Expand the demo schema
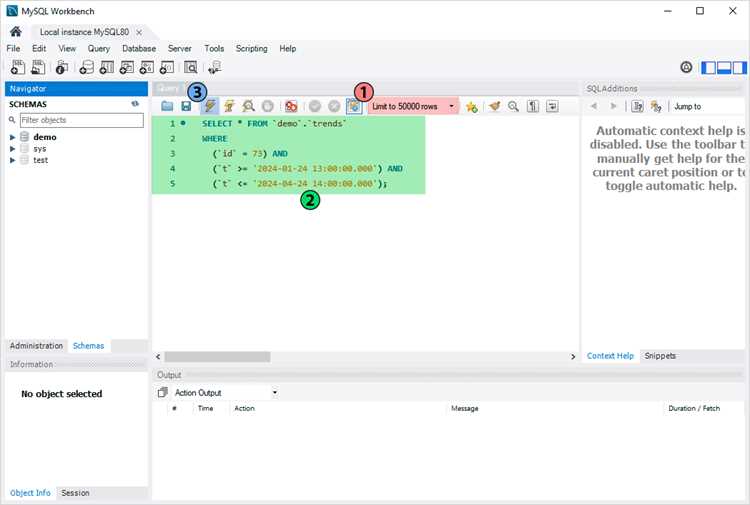 tap(12, 137)
